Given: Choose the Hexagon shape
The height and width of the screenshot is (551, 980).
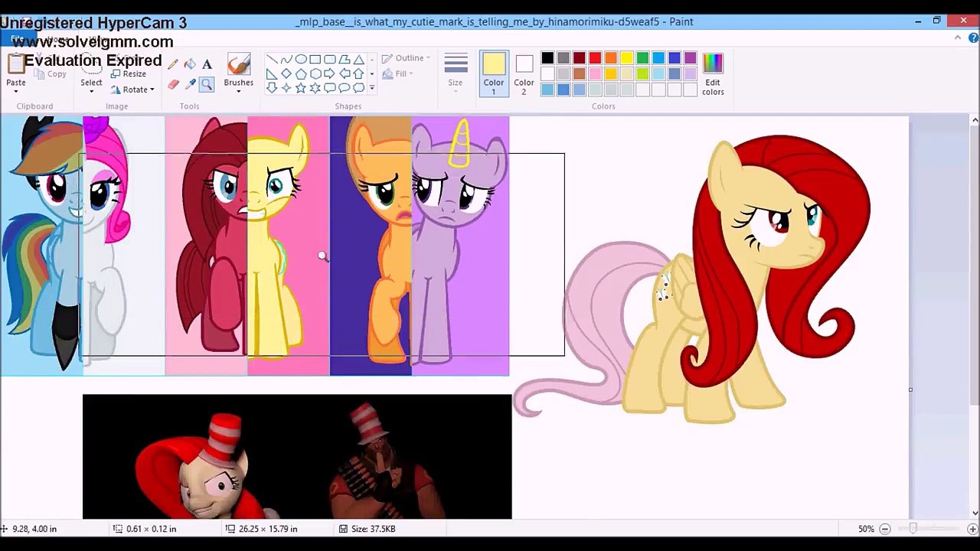Looking at the screenshot, I should point(315,74).
